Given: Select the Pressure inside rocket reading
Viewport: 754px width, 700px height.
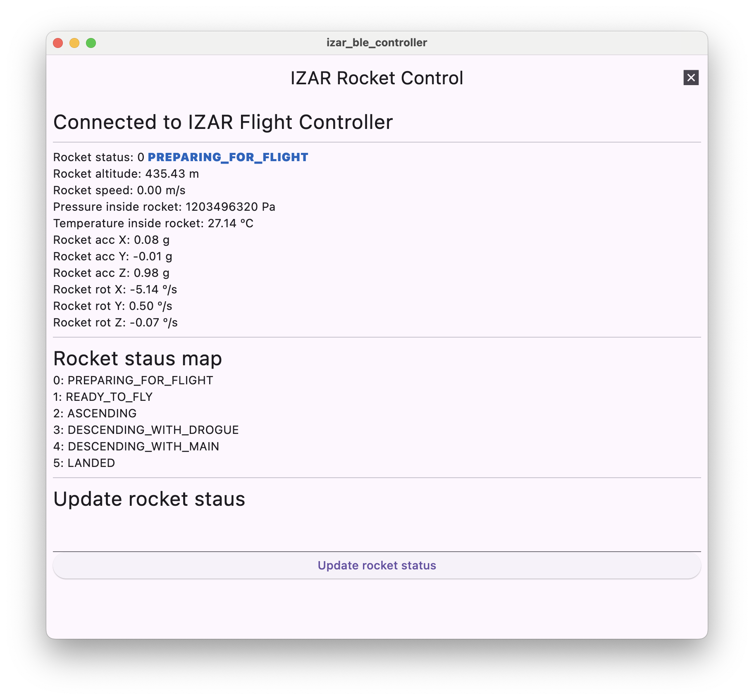Looking at the screenshot, I should (x=164, y=207).
